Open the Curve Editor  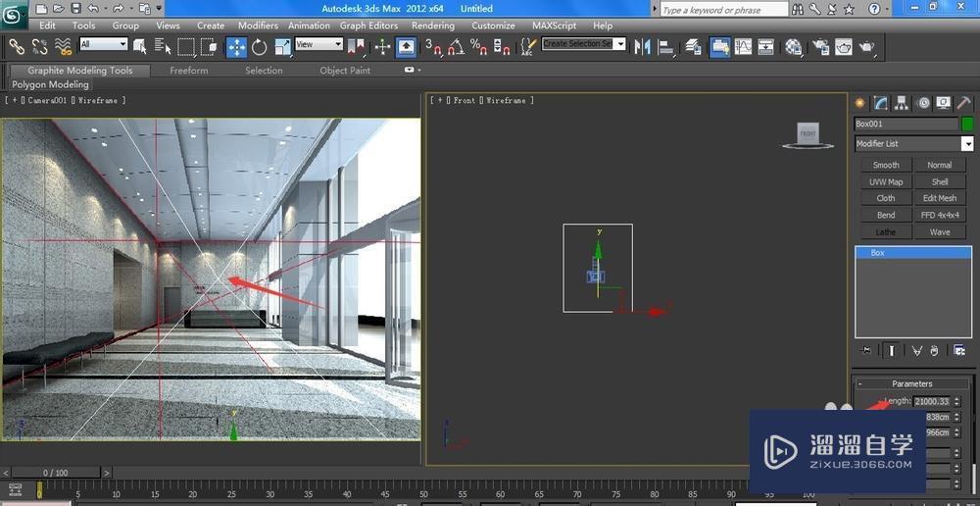(x=743, y=47)
